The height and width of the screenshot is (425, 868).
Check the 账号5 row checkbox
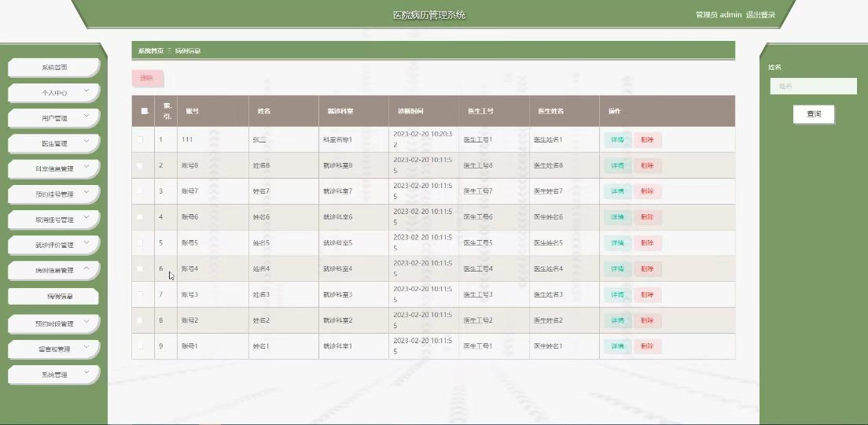pos(140,242)
